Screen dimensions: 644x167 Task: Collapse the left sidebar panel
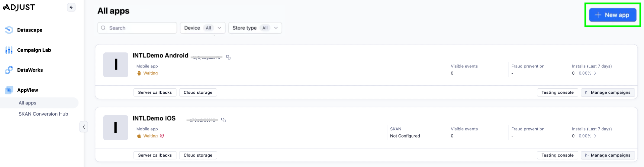coord(84,127)
